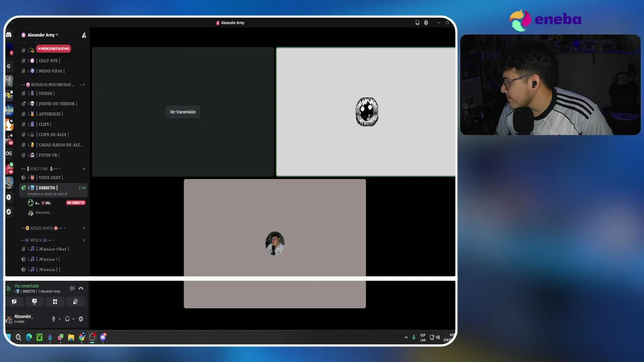
Task: Turn on camera in voice panel
Action: point(14,302)
